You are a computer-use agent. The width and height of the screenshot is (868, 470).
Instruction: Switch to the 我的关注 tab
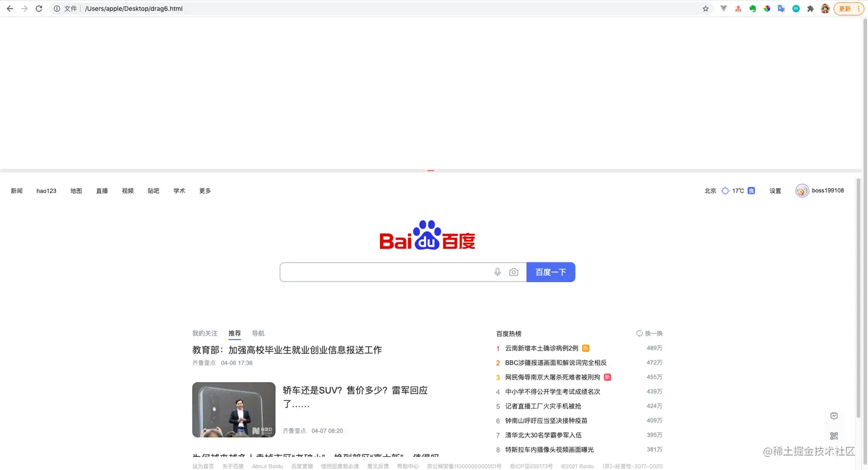pos(205,333)
